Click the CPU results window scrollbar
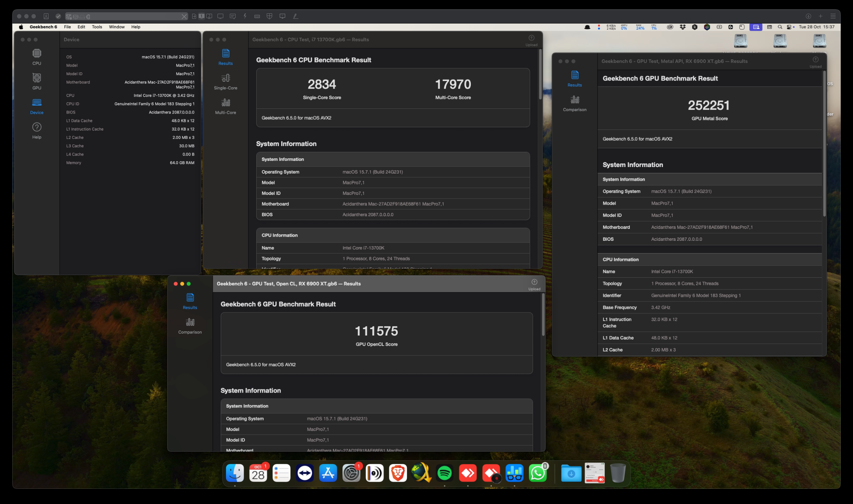Viewport: 853px width, 504px height. point(540,74)
